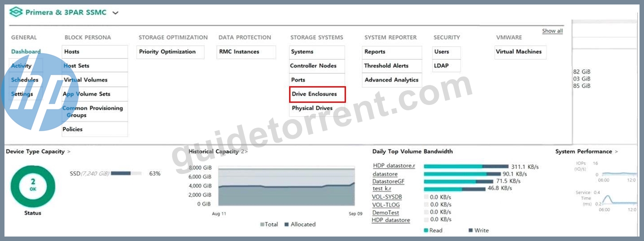Open Physical Drives

[317, 108]
